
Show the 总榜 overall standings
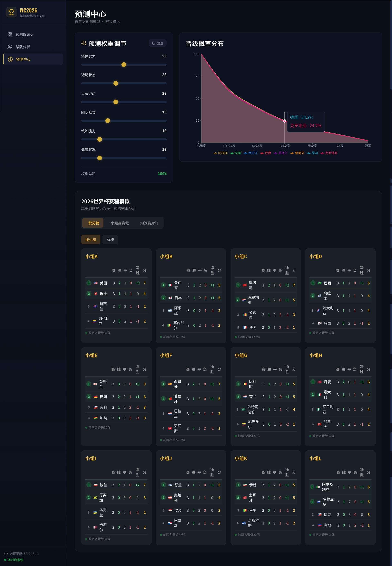(110, 240)
